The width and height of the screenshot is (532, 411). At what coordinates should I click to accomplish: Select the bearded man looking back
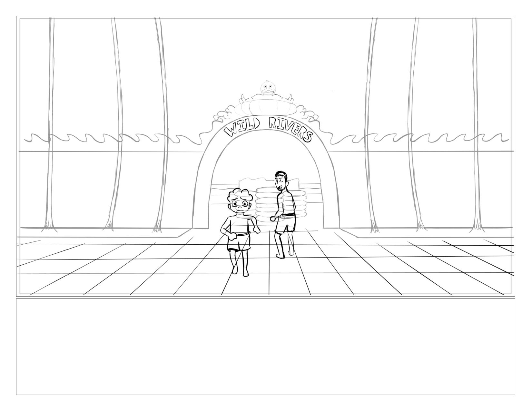pos(284,214)
